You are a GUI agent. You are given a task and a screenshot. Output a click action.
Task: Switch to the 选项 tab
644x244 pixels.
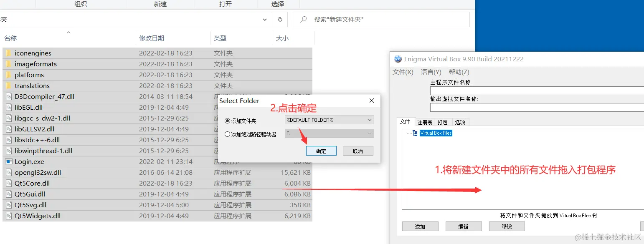(x=460, y=122)
